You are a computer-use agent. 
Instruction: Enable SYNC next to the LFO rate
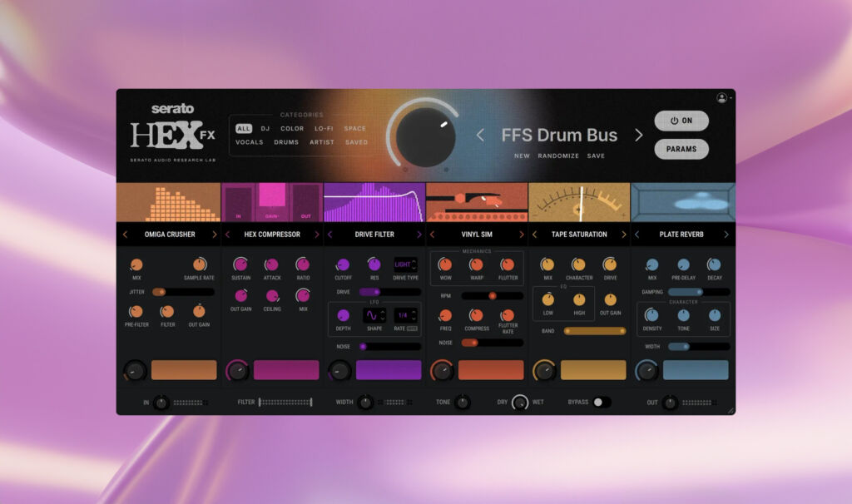tap(413, 327)
